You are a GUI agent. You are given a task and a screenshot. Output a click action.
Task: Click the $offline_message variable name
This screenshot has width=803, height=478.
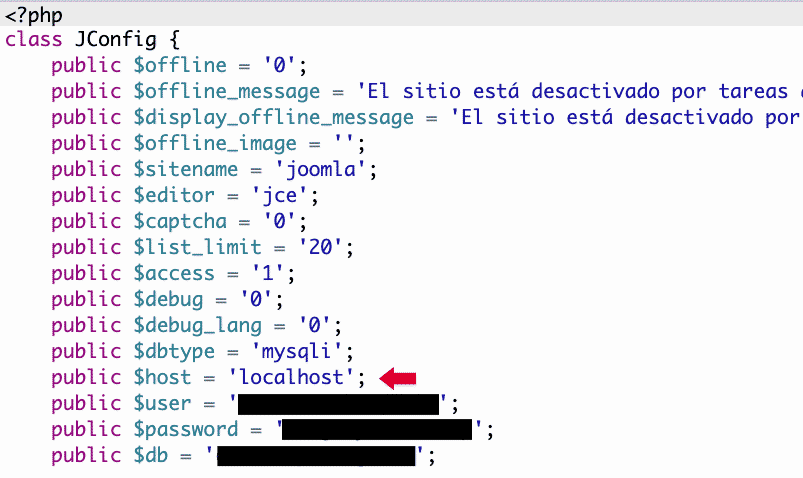(x=227, y=92)
